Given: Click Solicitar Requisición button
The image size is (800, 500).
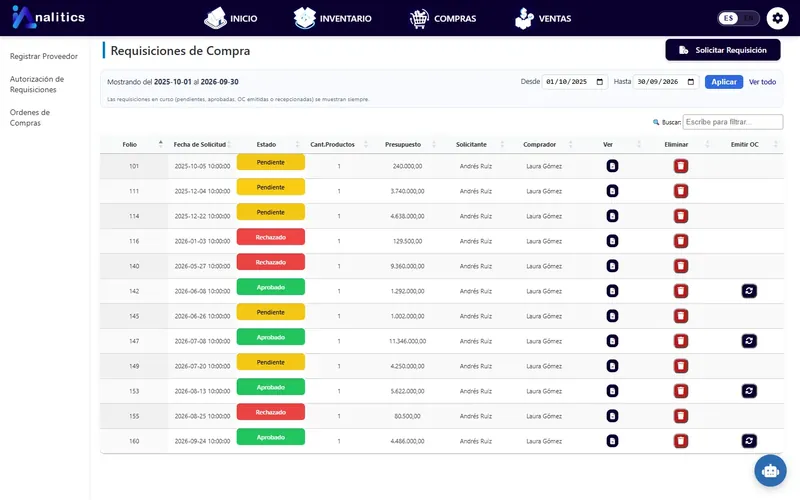Looking at the screenshot, I should coord(722,50).
